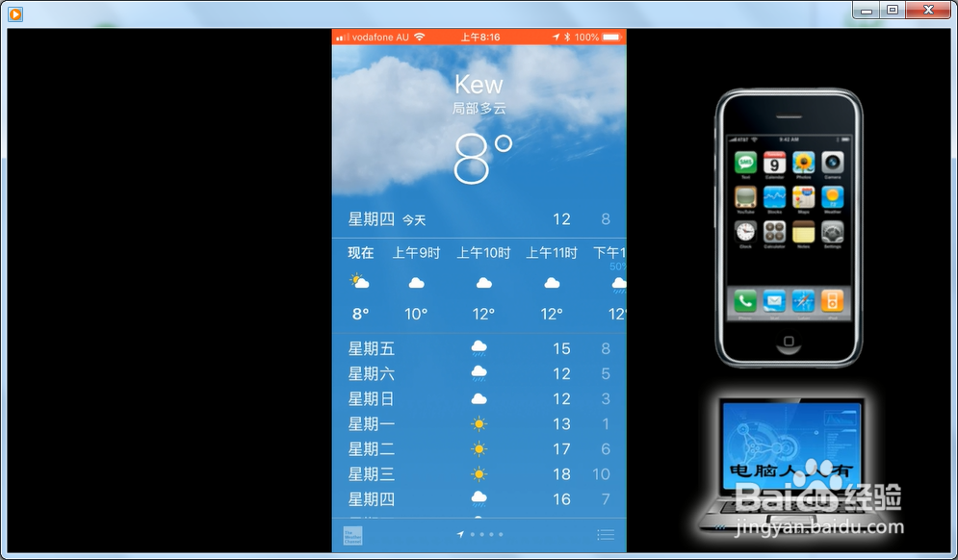
Task: Tap the Camera app icon on the iPhone image
Action: click(832, 163)
